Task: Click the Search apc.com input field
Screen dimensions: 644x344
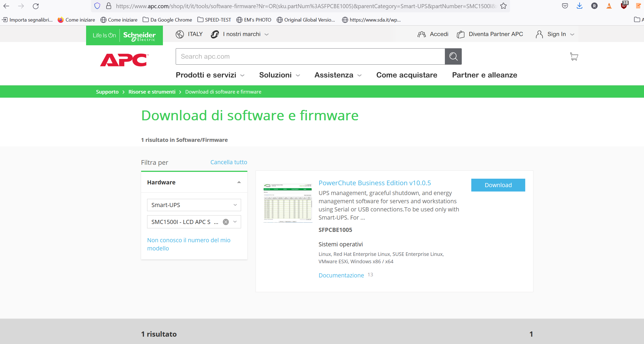Action: coord(310,56)
